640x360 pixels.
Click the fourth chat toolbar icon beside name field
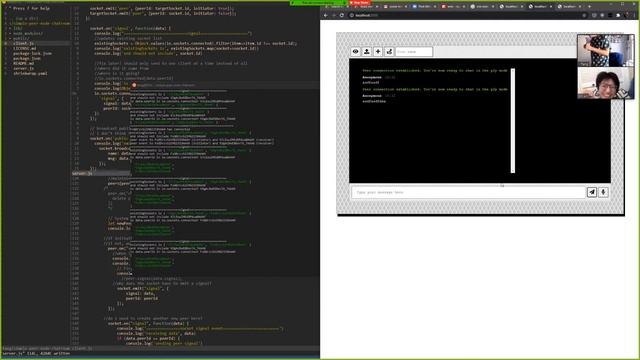coord(389,52)
